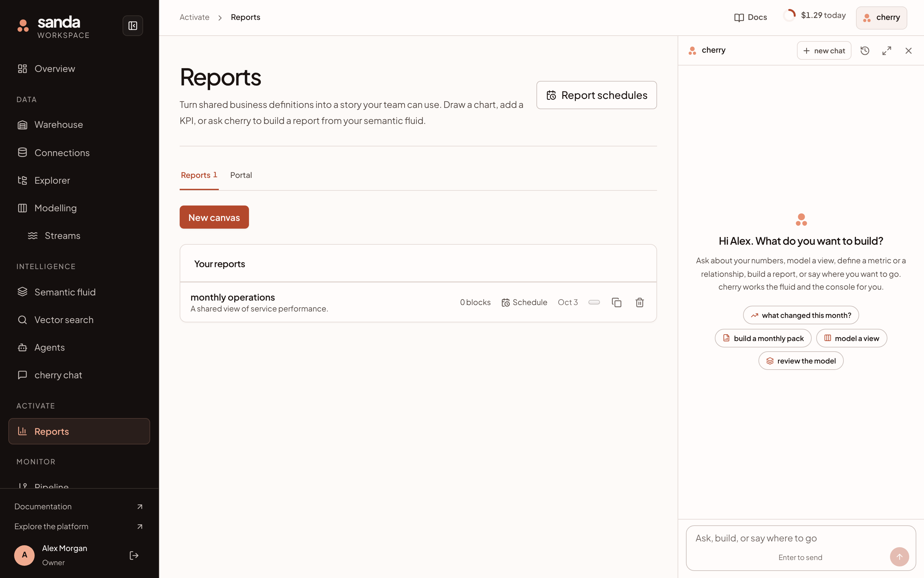The height and width of the screenshot is (578, 924).
Task: Select the Reports 1 tab
Action: click(199, 175)
